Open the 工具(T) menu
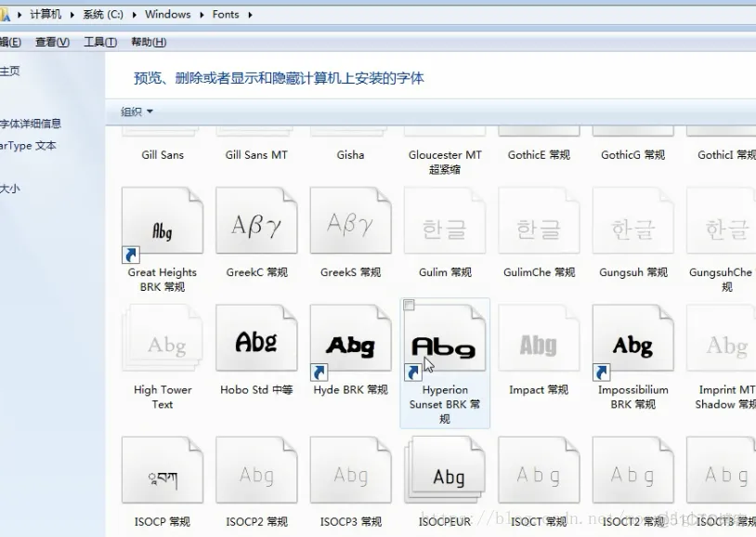Viewport: 756px width, 537px height. (x=100, y=42)
